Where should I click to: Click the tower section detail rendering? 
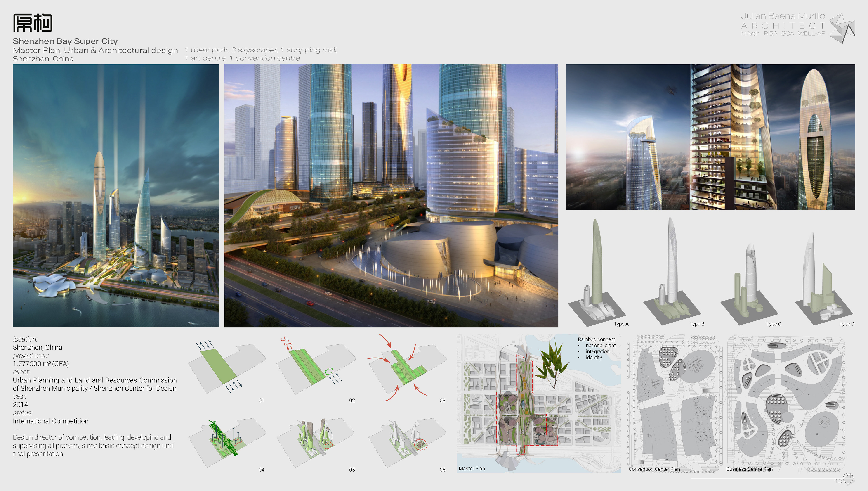710,137
